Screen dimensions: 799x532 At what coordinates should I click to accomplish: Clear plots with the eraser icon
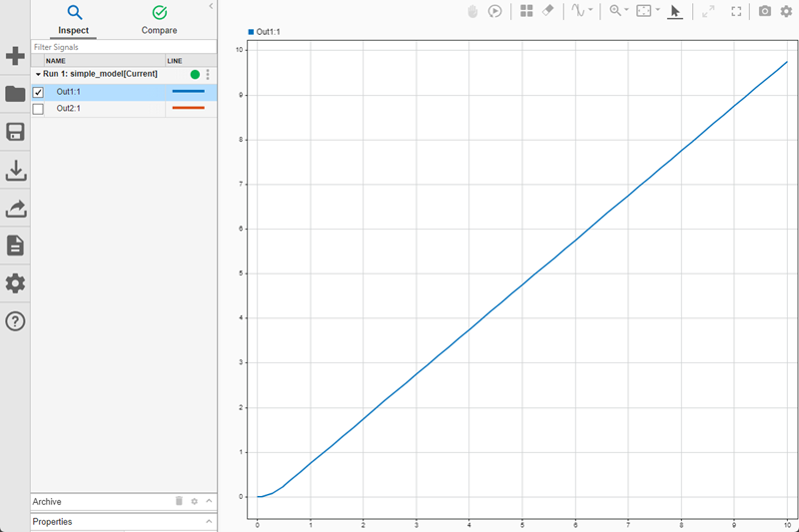click(x=547, y=11)
